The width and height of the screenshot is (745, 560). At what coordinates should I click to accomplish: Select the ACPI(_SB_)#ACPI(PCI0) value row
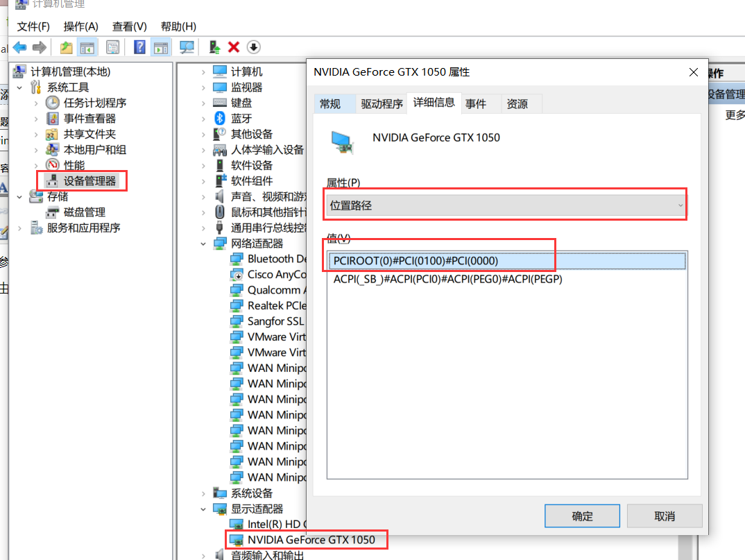pos(506,279)
